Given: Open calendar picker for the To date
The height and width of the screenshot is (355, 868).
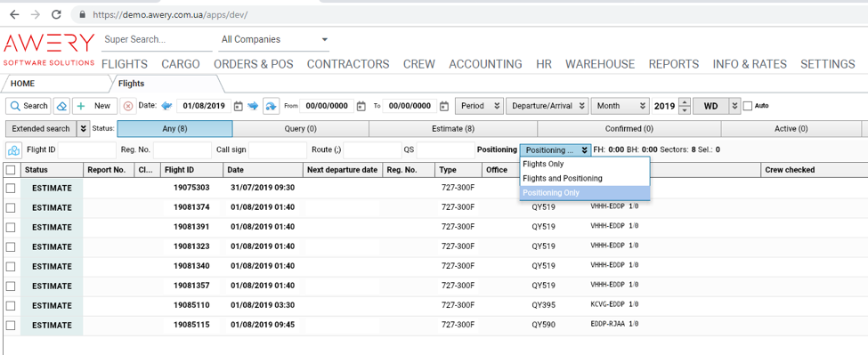Looking at the screenshot, I should [x=444, y=106].
